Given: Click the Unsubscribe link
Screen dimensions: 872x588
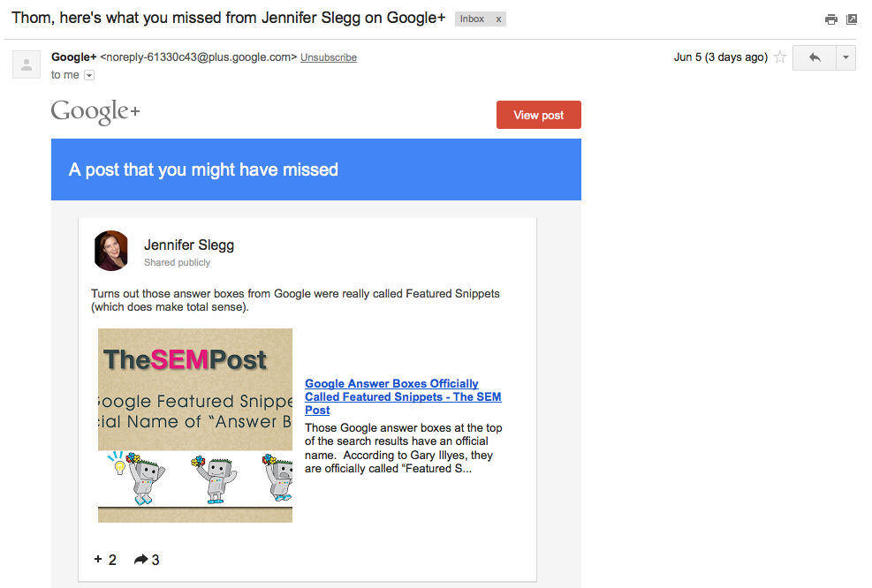Looking at the screenshot, I should (x=329, y=57).
